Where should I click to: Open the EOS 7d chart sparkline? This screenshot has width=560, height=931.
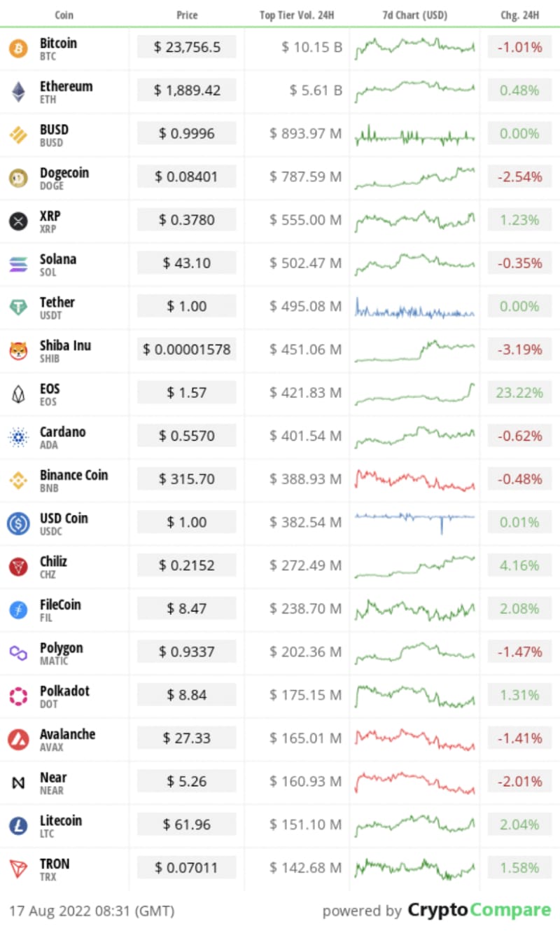(x=415, y=394)
